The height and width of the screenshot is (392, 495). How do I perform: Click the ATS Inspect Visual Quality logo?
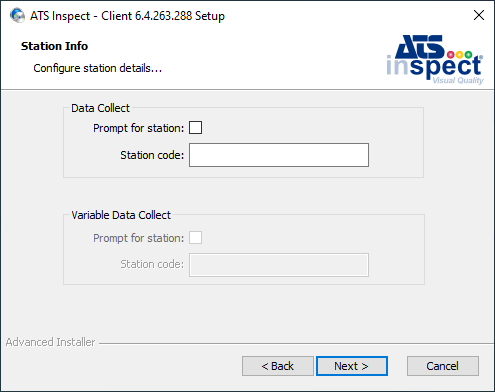(435, 60)
